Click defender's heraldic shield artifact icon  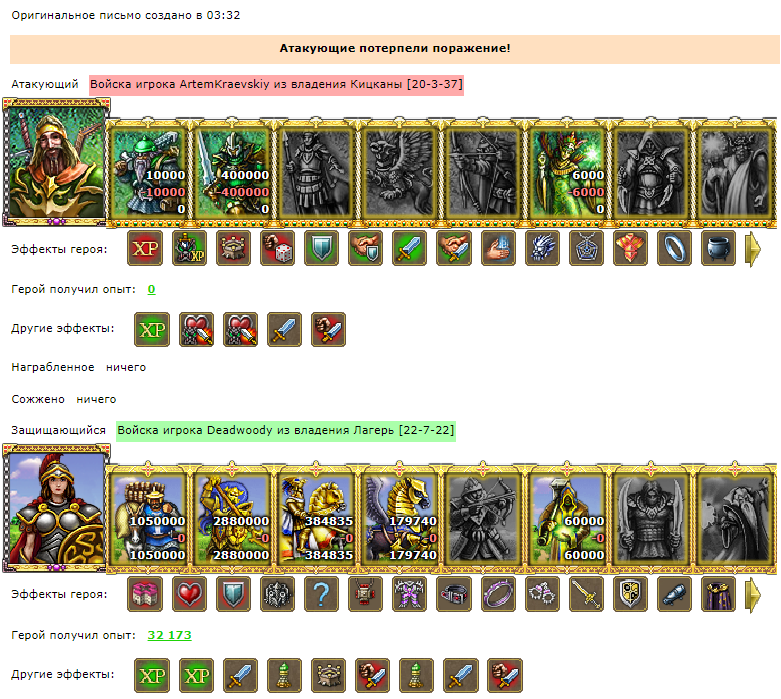[x=630, y=594]
